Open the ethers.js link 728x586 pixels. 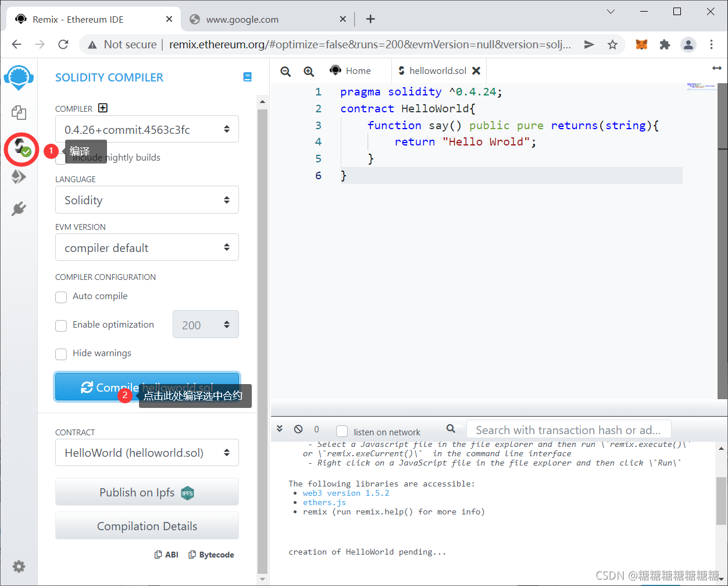pos(324,502)
